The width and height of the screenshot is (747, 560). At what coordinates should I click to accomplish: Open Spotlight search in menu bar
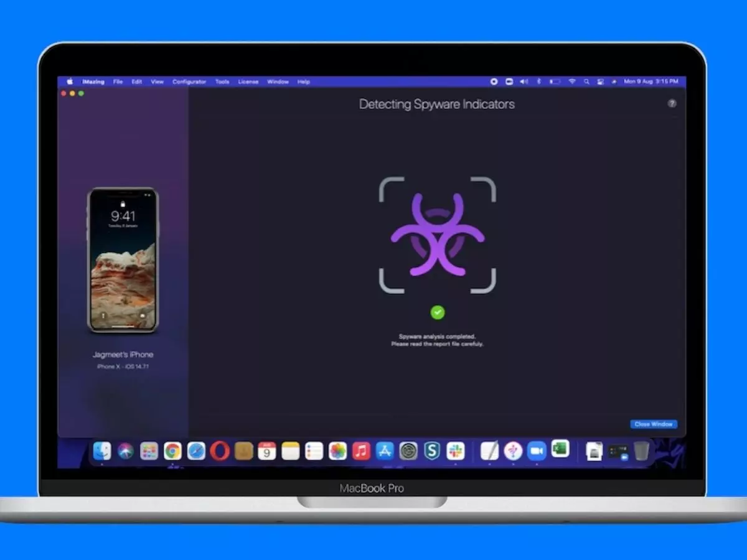586,82
